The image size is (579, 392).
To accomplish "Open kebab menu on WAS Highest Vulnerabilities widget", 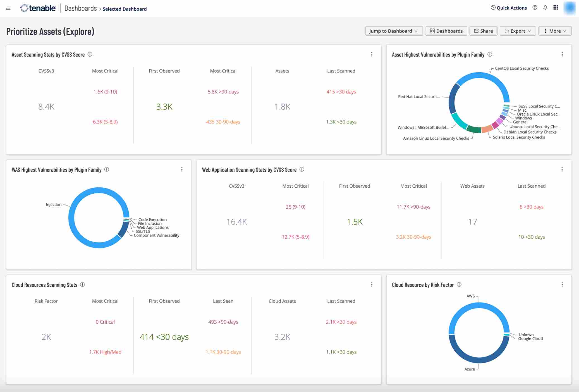I will coord(182,169).
